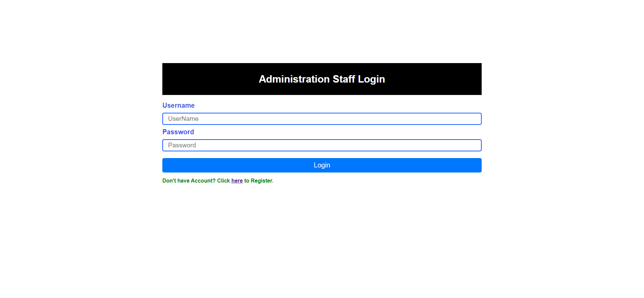Submit with the blue Login button
Viewport: 644px width, 298px height.
pos(322,165)
